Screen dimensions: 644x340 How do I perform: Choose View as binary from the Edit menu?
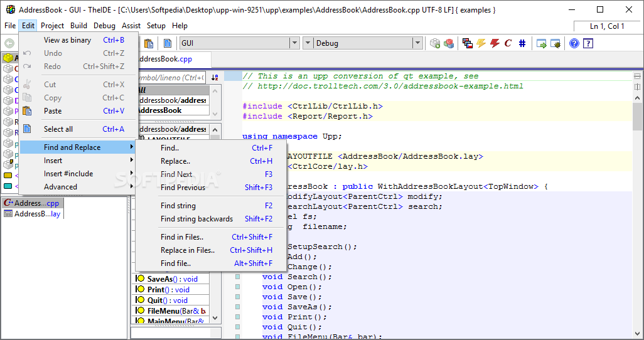[x=78, y=40]
